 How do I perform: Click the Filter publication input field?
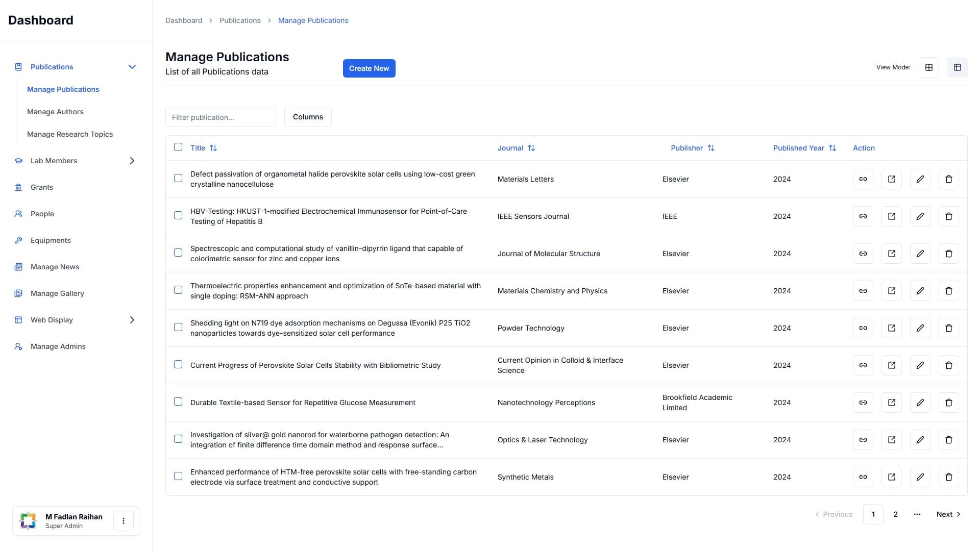click(220, 117)
